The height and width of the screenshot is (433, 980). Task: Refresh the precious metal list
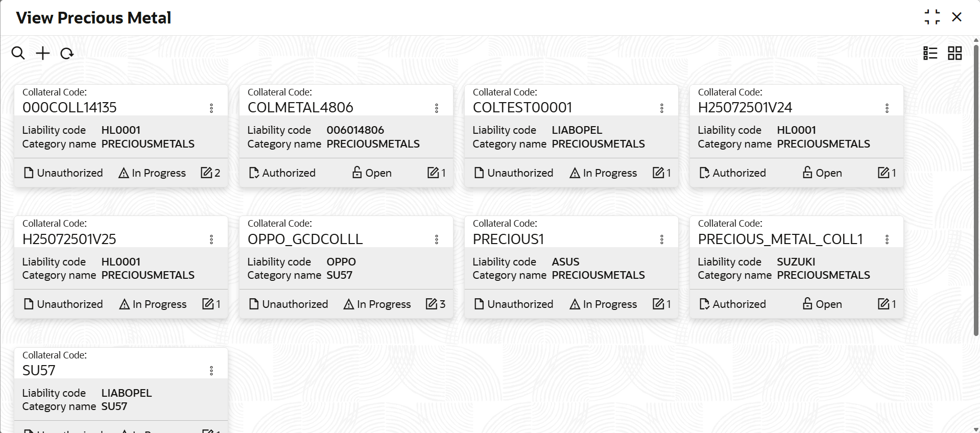point(67,53)
